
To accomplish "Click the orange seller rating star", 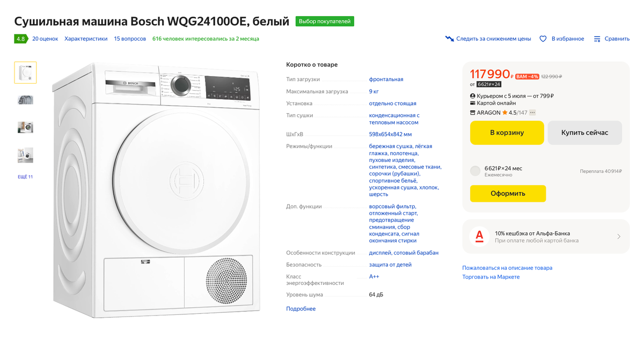I will 505,113.
